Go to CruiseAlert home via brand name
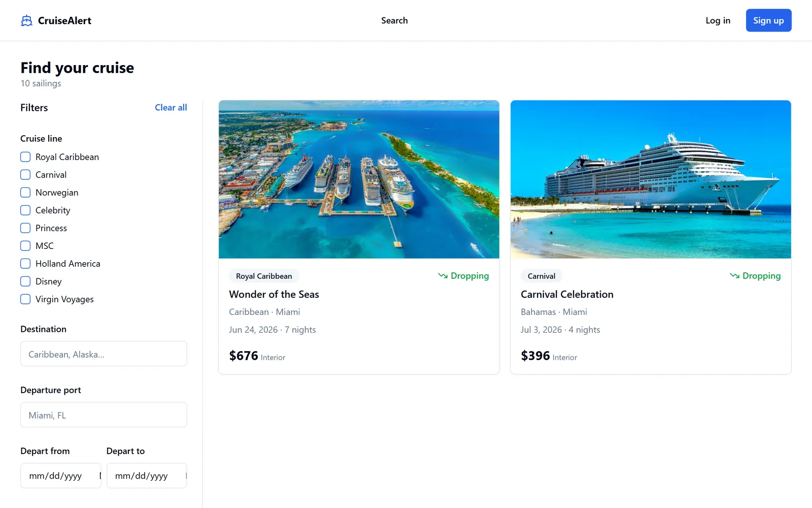 (64, 20)
